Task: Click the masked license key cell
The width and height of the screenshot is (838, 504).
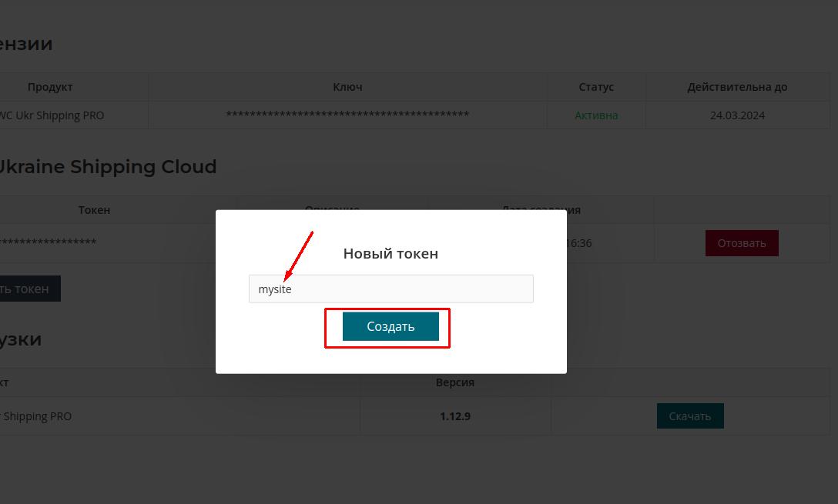Action: [x=347, y=115]
